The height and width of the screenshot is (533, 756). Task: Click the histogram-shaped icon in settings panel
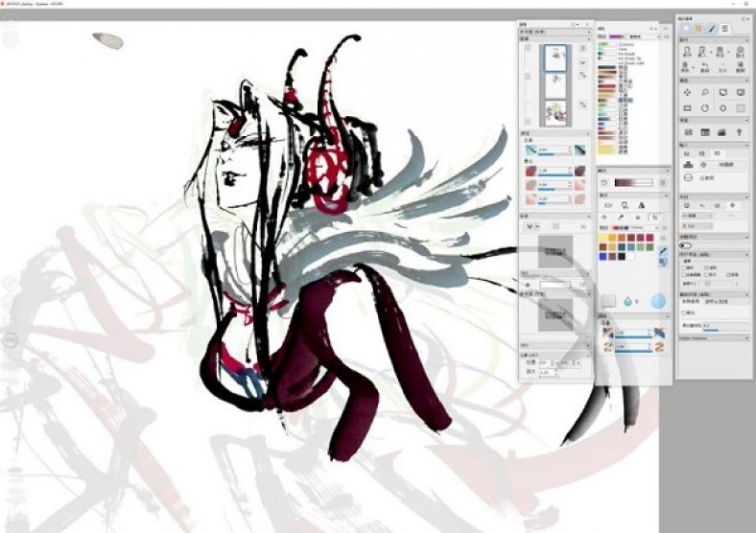pos(722,132)
